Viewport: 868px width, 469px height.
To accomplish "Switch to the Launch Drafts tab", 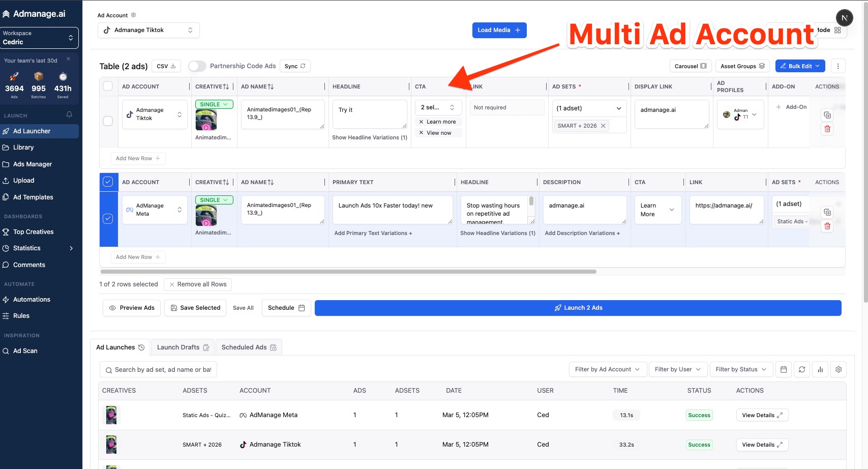I will [x=183, y=347].
